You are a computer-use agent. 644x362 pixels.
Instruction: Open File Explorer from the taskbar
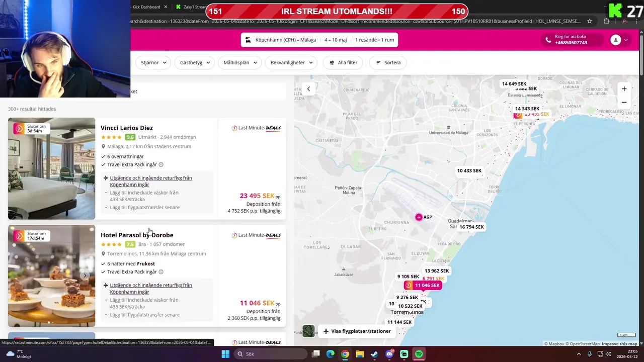point(360,354)
